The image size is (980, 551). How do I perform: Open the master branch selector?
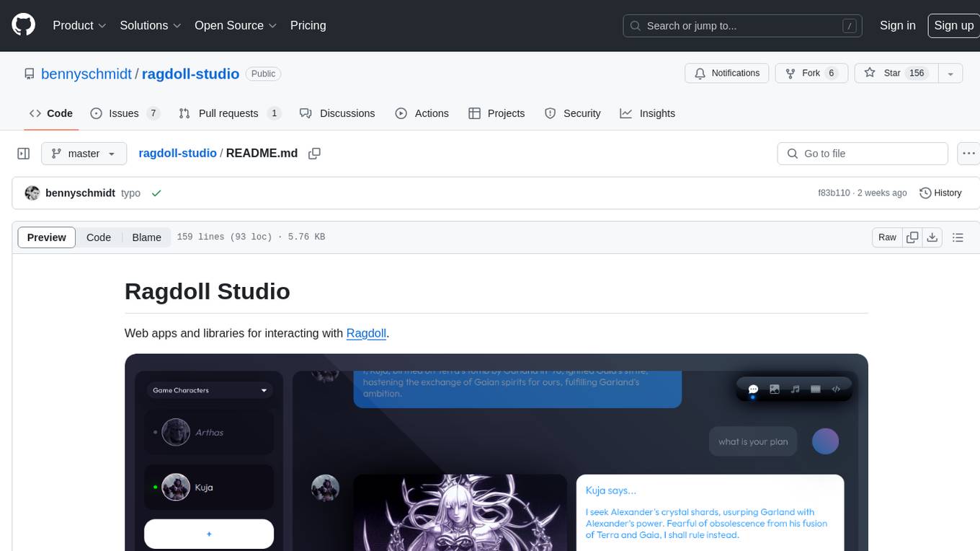(84, 154)
